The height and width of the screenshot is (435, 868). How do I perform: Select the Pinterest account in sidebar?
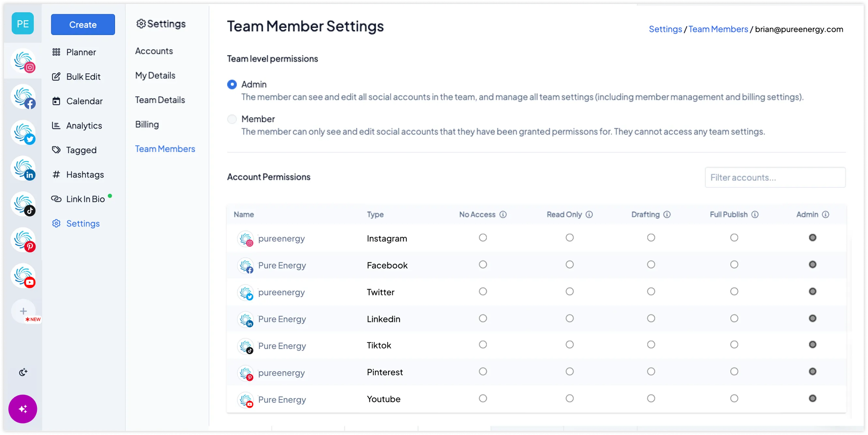click(x=23, y=240)
